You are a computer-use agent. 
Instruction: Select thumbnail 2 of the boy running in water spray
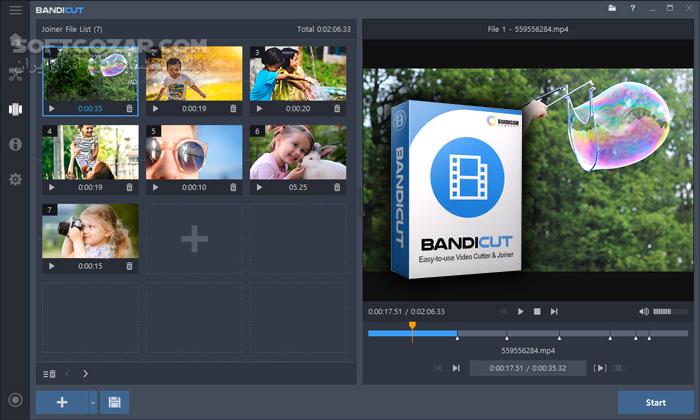pos(194,74)
